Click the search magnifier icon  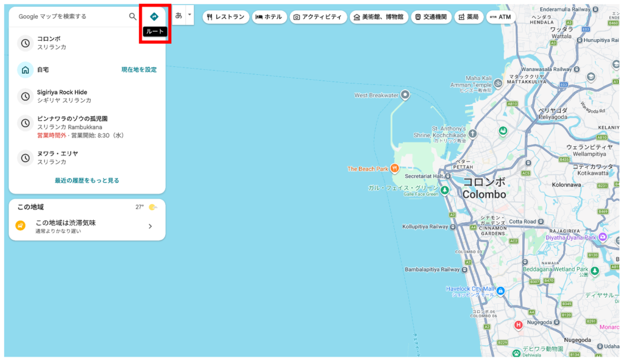pyautogui.click(x=133, y=16)
